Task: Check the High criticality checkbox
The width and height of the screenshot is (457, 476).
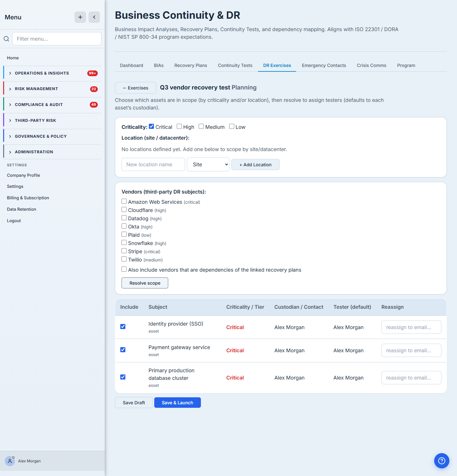Action: point(179,126)
